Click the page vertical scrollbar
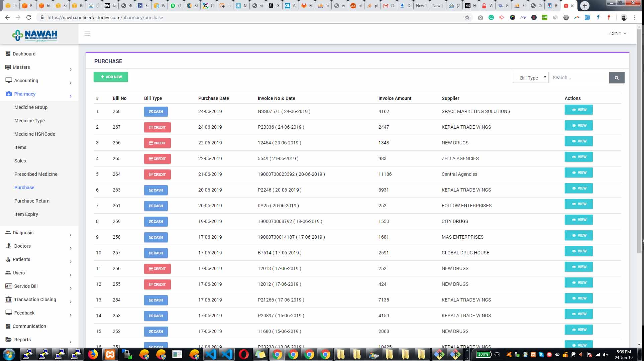 pos(639,140)
